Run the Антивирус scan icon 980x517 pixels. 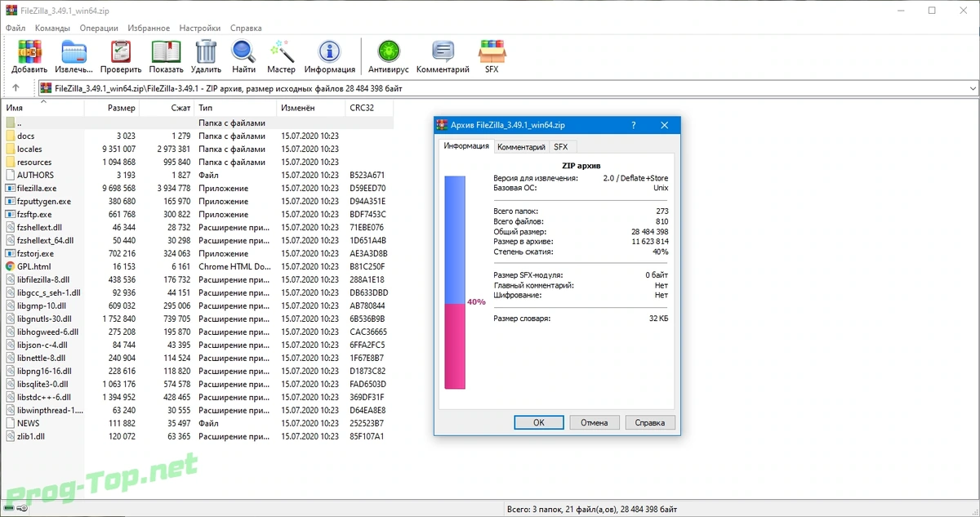pyautogui.click(x=388, y=51)
